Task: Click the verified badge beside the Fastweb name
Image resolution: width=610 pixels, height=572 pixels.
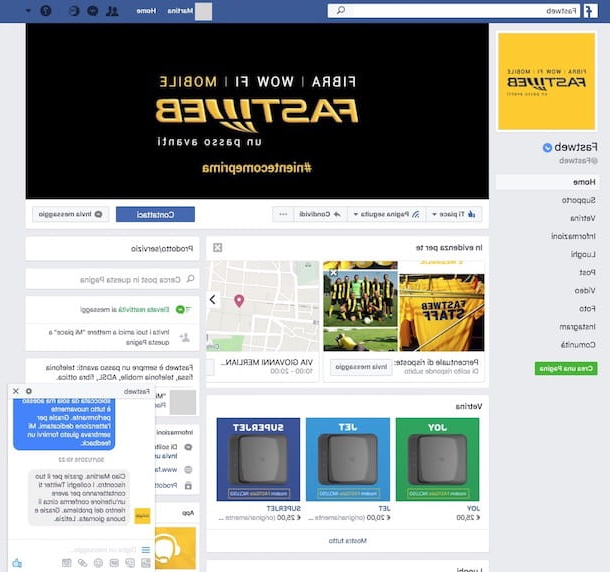Action: click(x=547, y=147)
